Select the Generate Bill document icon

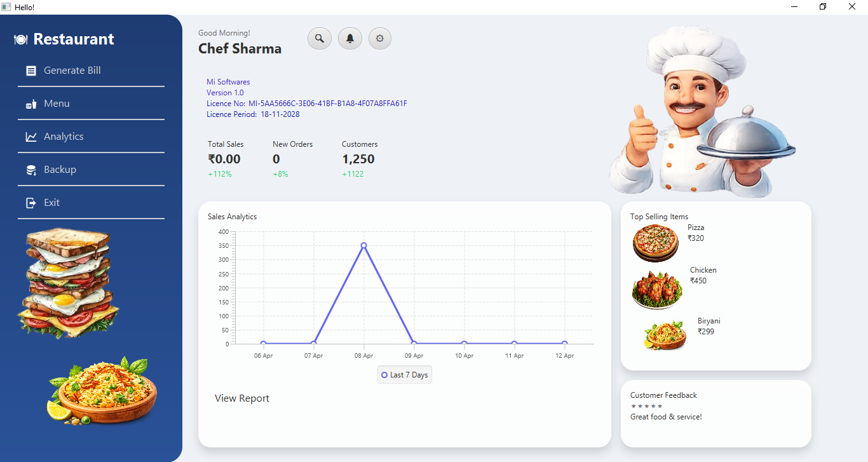click(x=31, y=70)
